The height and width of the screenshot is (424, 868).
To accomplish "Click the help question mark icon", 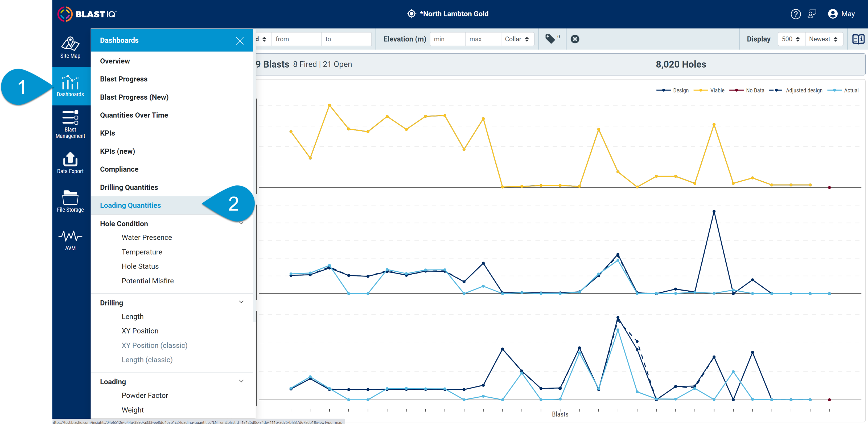I will tap(796, 14).
